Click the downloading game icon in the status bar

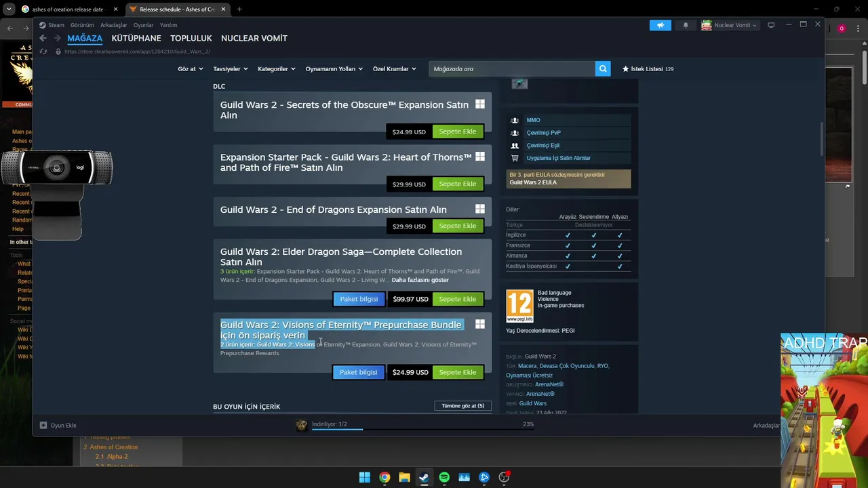[302, 425]
